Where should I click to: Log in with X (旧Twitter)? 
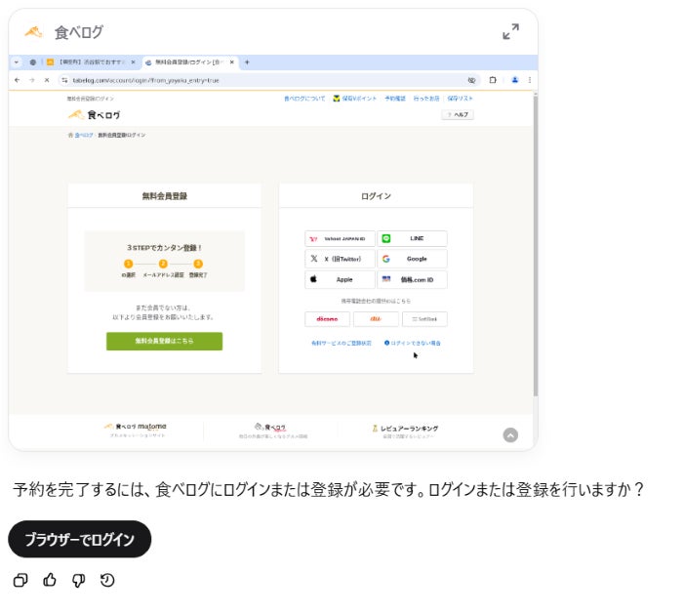[340, 259]
